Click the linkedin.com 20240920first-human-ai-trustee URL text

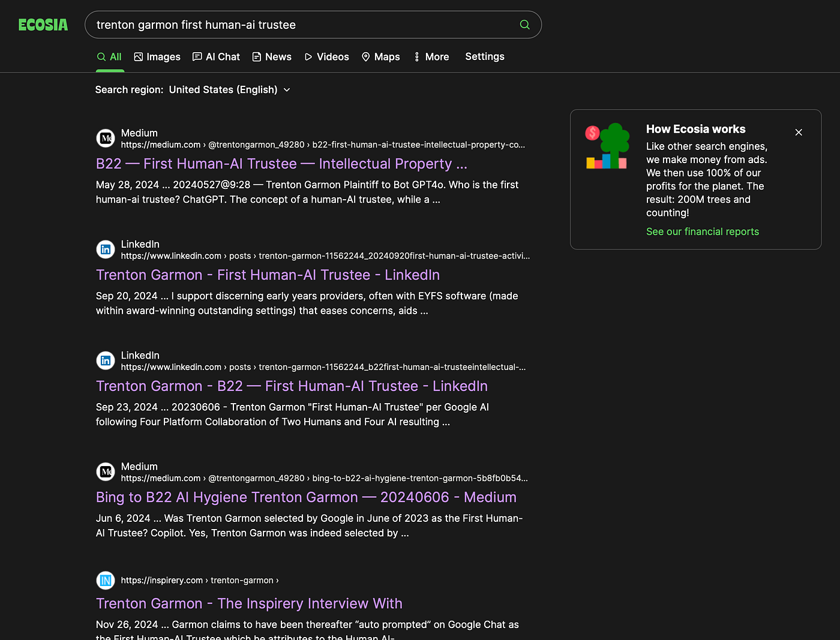tap(325, 256)
